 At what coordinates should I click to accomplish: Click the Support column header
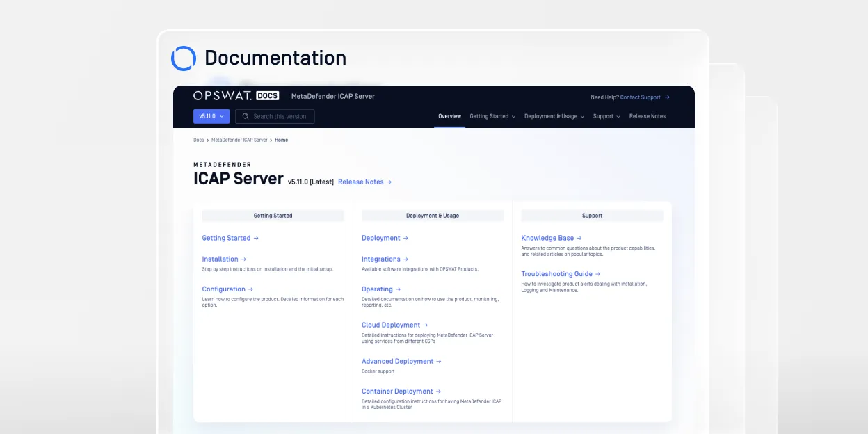[592, 216]
